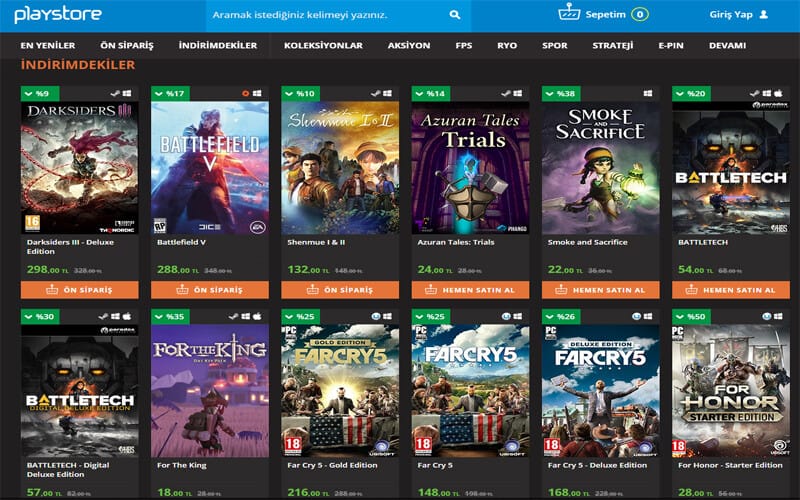The image size is (800, 500).
Task: Click the 'BATTLETECH - Digital Deluxe Edition' title
Action: pos(68,470)
